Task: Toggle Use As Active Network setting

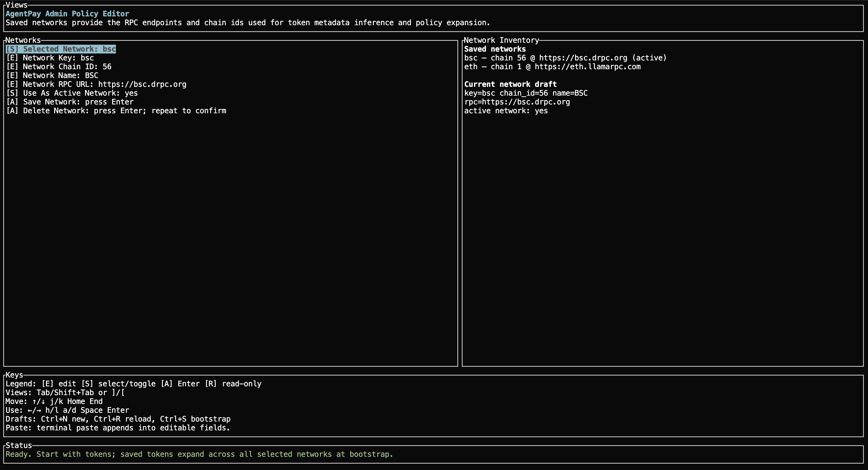Action: pos(72,93)
